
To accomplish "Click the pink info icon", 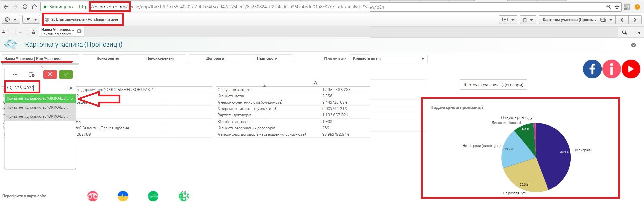I will 611,69.
